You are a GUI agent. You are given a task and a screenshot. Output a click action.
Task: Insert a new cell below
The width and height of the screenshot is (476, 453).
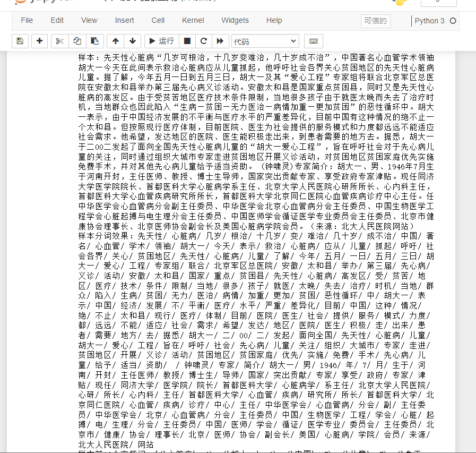pos(39,41)
